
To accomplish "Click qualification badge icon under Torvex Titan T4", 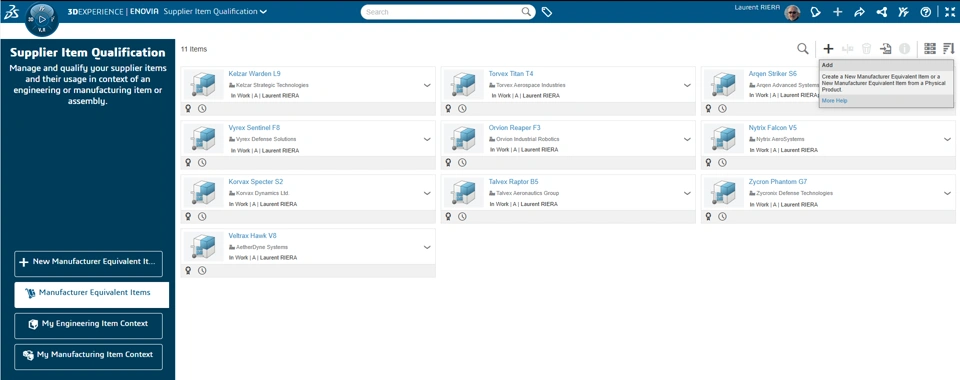I will [448, 108].
